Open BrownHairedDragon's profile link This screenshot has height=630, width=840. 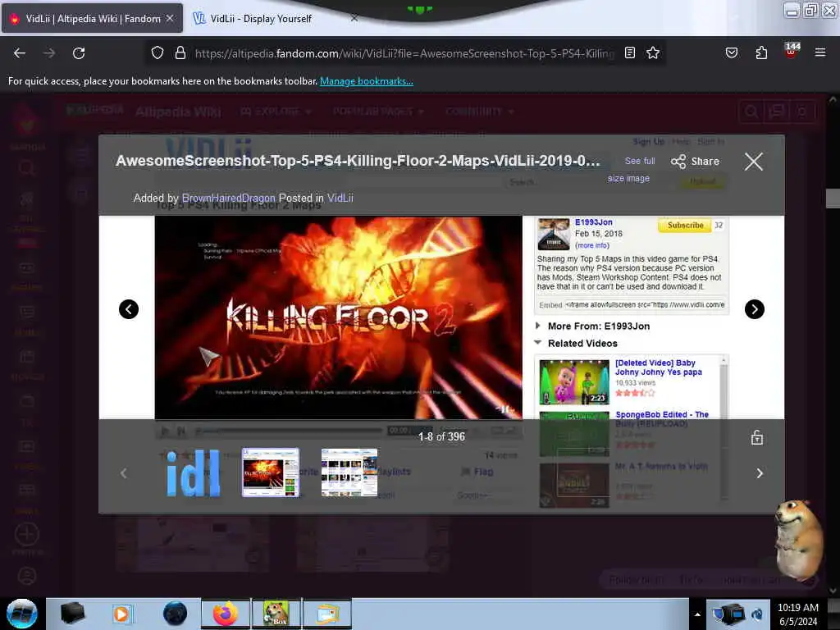(228, 199)
